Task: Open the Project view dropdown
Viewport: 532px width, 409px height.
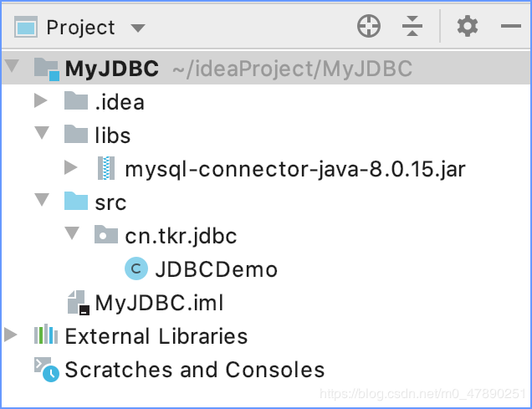Action: [x=138, y=28]
